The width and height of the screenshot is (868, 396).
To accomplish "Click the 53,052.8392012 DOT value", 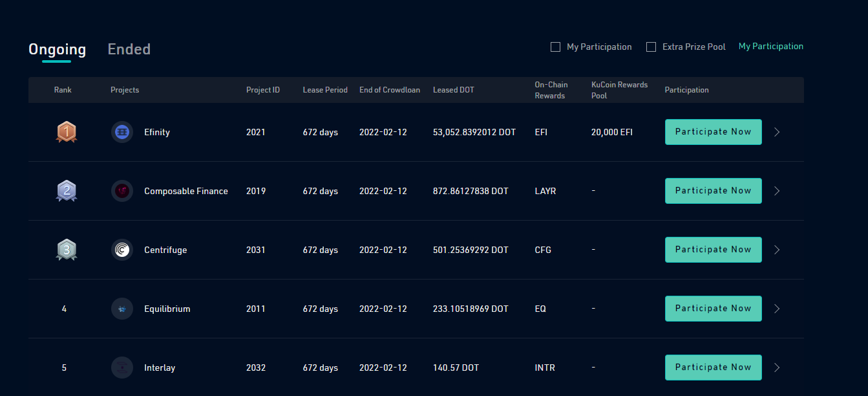I will click(x=474, y=132).
